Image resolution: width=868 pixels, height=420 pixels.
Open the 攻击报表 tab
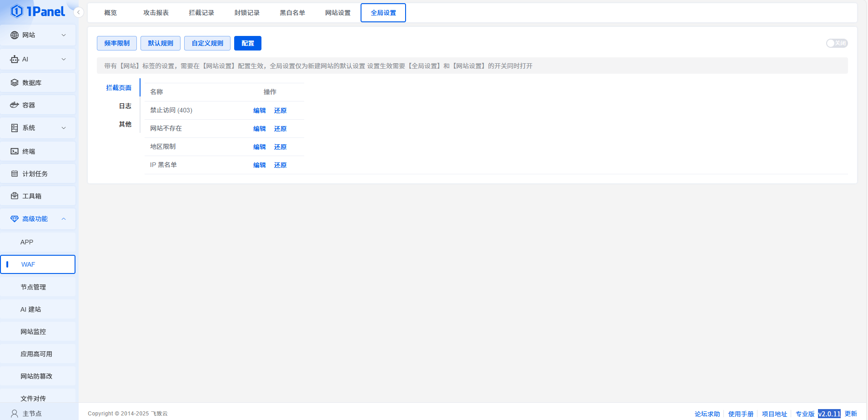[156, 13]
